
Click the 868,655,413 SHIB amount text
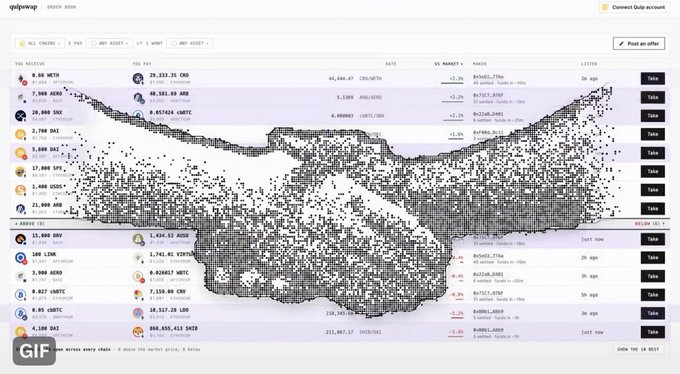[x=173, y=328]
